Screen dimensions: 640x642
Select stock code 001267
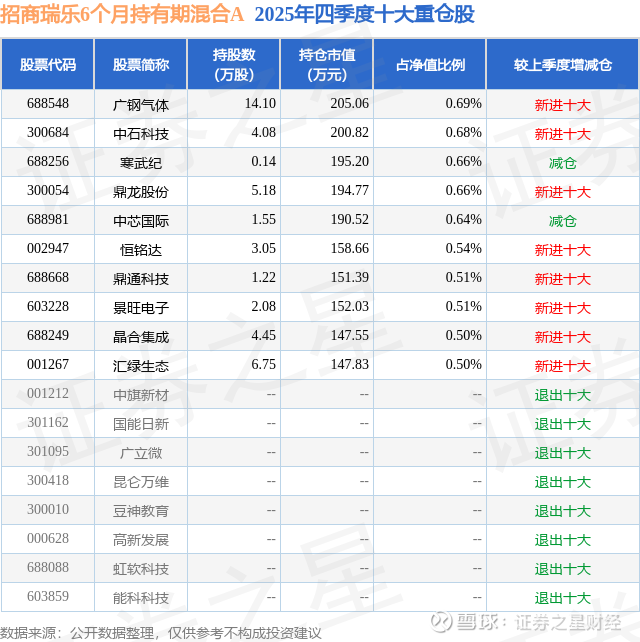click(48, 364)
